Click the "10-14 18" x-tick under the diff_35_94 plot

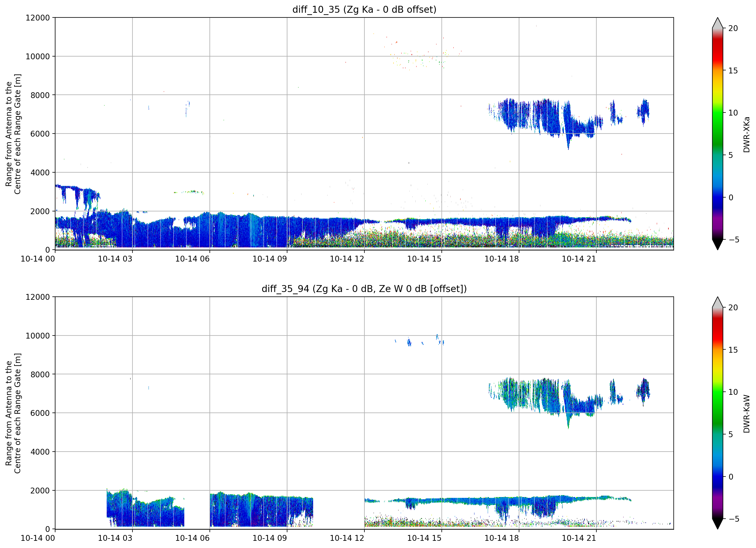click(502, 538)
